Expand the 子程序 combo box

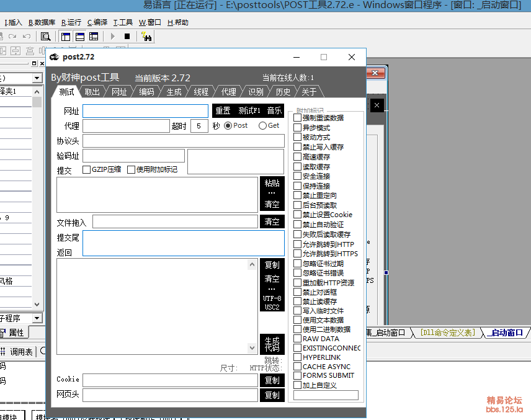click(37, 318)
